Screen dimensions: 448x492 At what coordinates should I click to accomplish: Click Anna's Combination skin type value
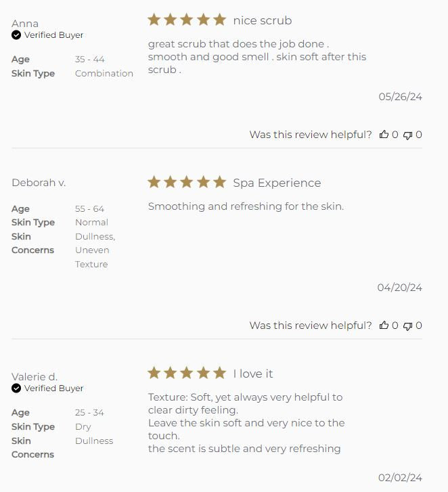pos(104,73)
